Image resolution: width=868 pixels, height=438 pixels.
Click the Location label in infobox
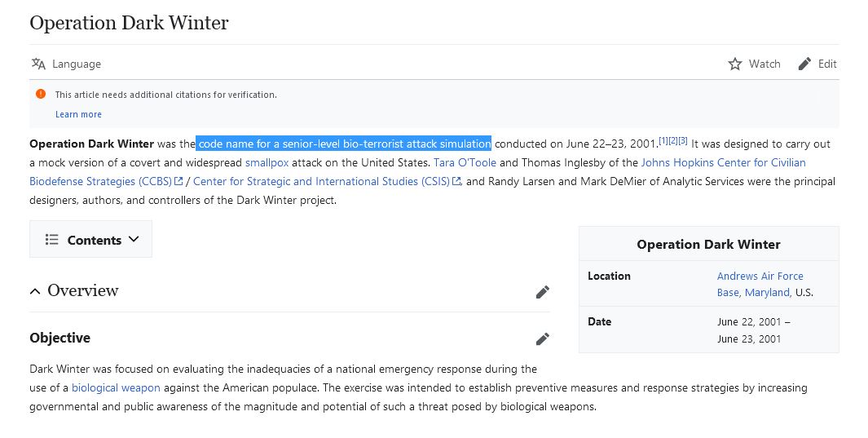[609, 276]
